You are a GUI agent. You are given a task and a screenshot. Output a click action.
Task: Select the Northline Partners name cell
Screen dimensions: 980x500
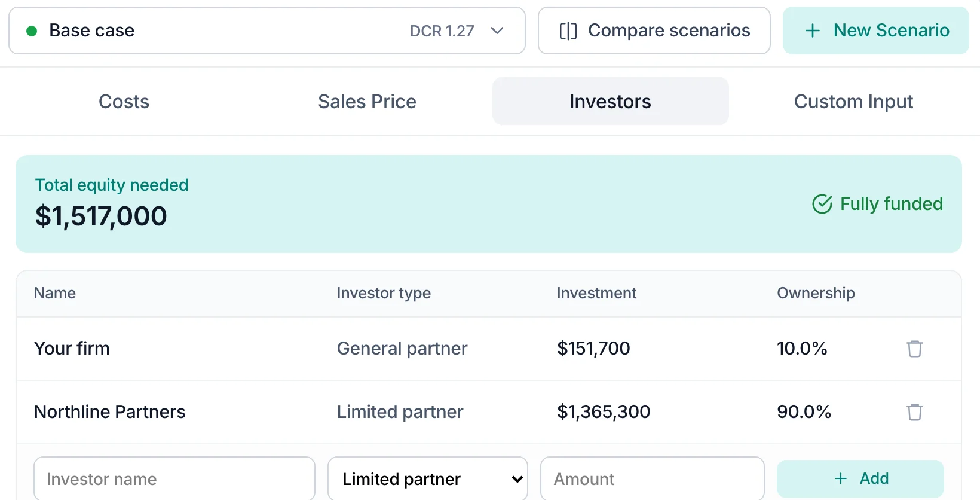coord(110,411)
